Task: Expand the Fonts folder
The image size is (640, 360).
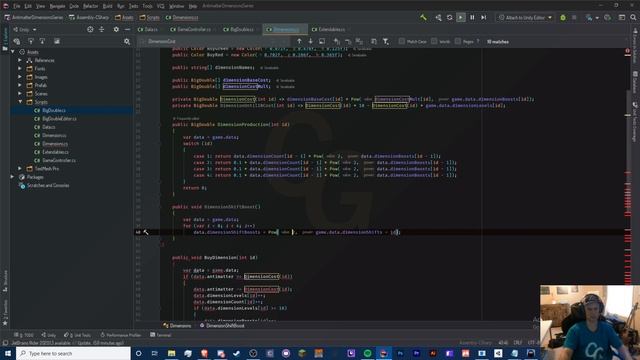Action: click(20, 69)
